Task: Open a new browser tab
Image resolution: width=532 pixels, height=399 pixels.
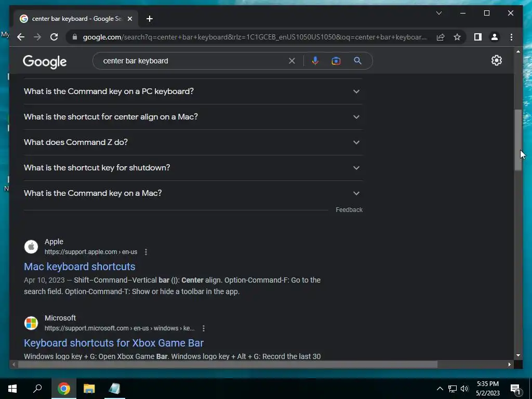Action: [150, 19]
